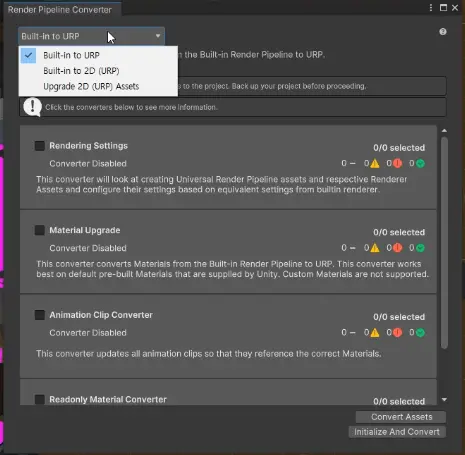Screen dimensions: 465x455
Task: Click 'Converter Disabled' under Animation Clip Converter
Action: (x=88, y=333)
